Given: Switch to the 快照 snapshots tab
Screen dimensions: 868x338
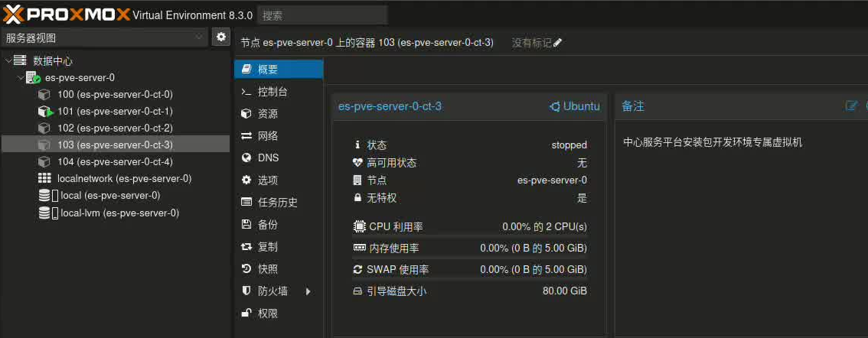Looking at the screenshot, I should tap(268, 269).
